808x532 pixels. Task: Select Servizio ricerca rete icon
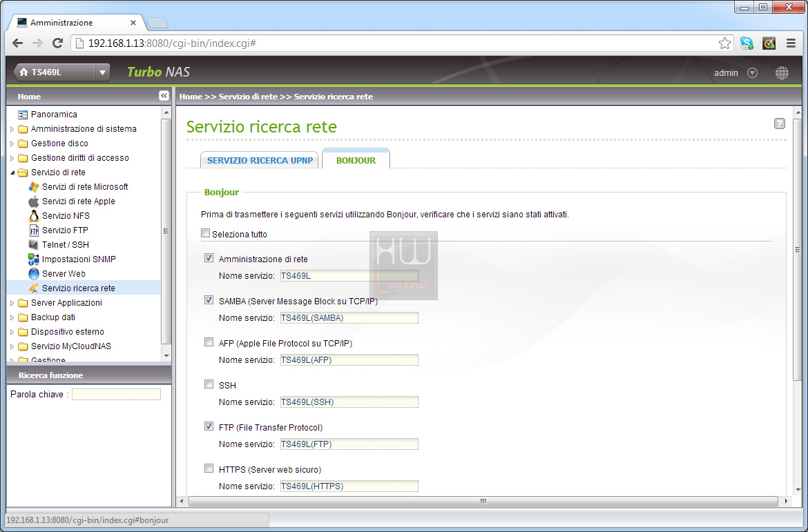pos(34,288)
